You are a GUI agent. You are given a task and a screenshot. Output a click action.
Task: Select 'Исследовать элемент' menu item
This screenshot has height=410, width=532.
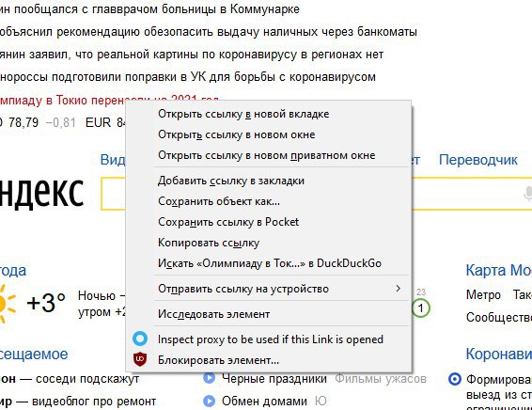click(268, 314)
